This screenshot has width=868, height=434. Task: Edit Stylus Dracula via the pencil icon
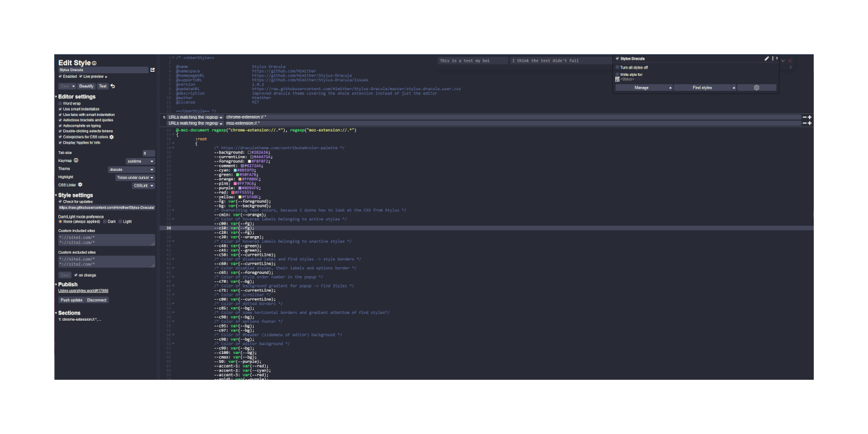766,59
